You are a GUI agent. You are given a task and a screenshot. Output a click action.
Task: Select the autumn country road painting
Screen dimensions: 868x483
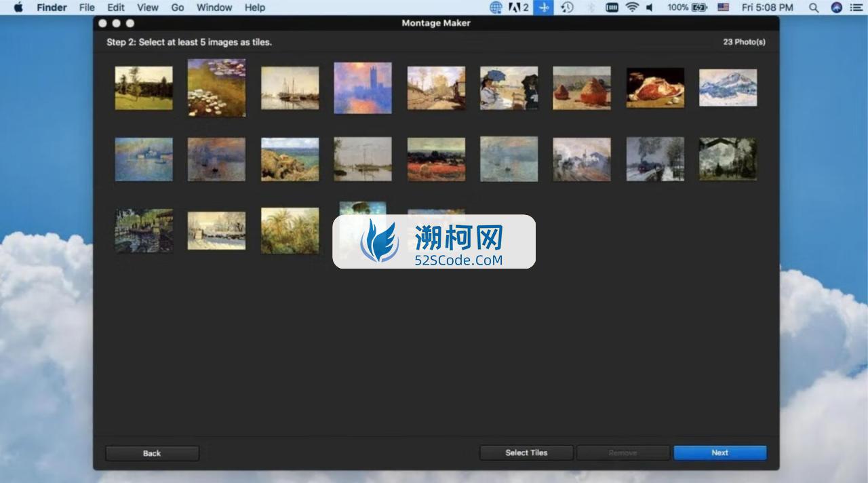(x=436, y=88)
